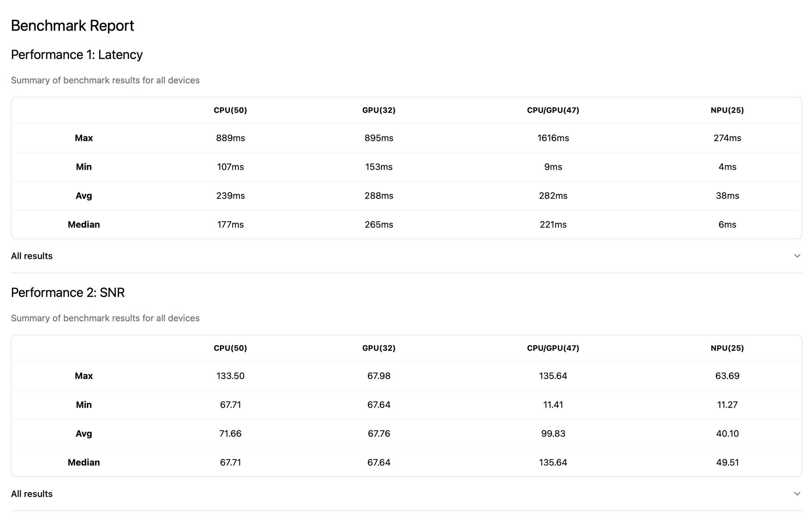Expand the Latency All results chevron

coord(797,256)
